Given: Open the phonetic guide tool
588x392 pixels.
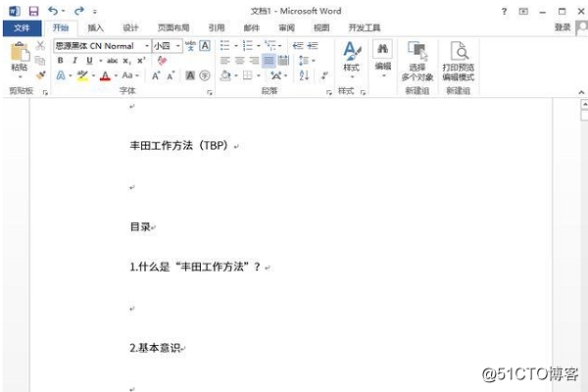Looking at the screenshot, I should (190, 46).
